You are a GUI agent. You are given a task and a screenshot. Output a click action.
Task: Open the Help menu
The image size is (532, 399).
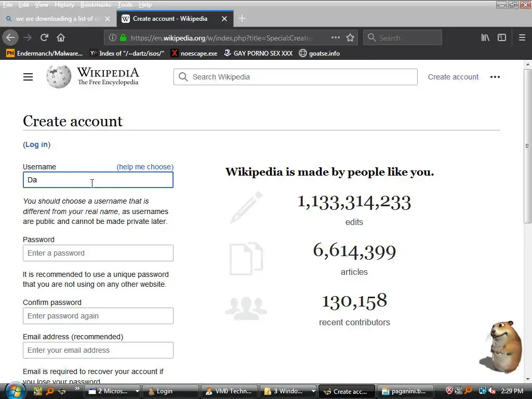point(145,5)
